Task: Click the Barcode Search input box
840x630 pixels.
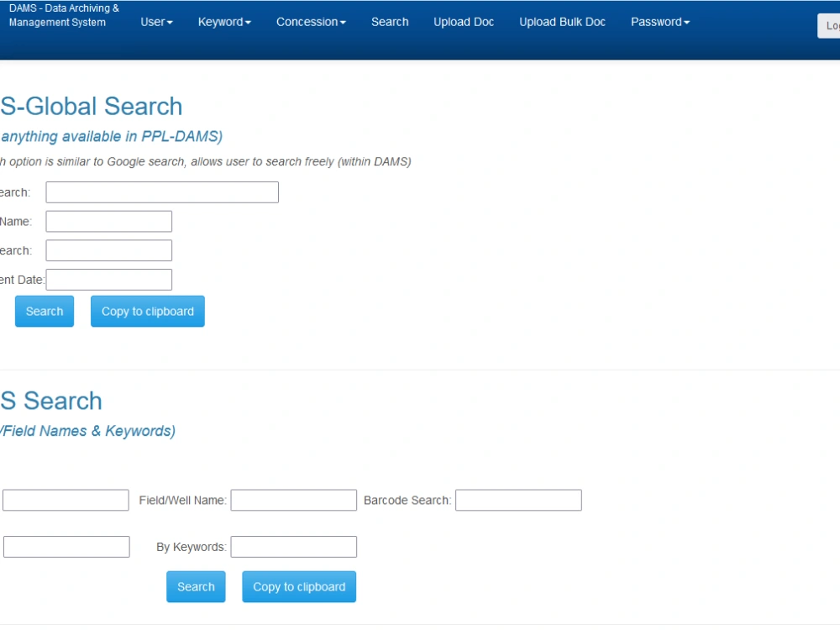Action: tap(517, 500)
